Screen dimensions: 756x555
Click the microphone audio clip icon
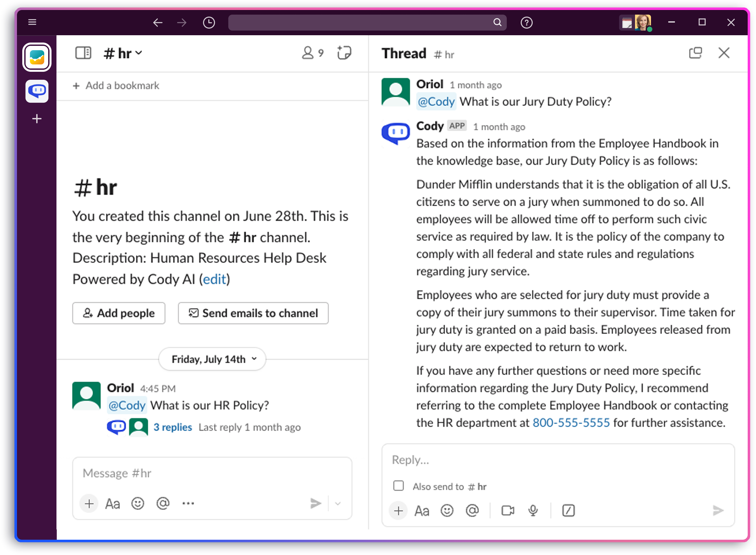point(533,511)
